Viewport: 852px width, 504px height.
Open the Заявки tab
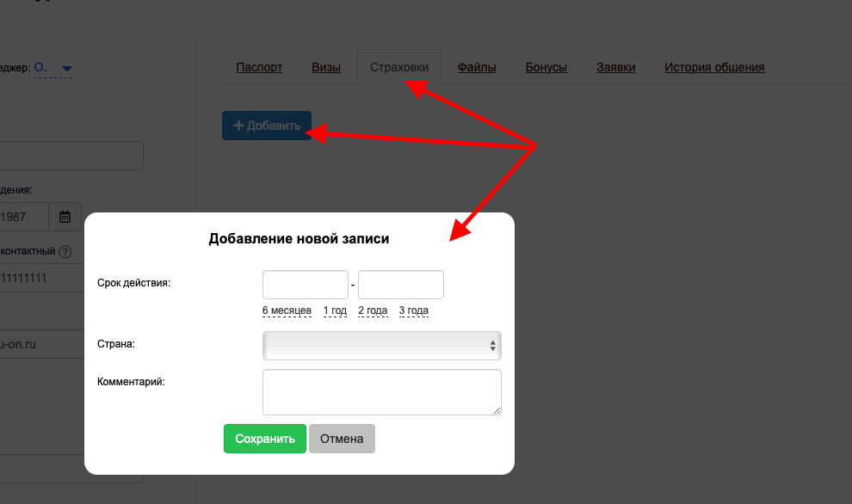coord(615,67)
